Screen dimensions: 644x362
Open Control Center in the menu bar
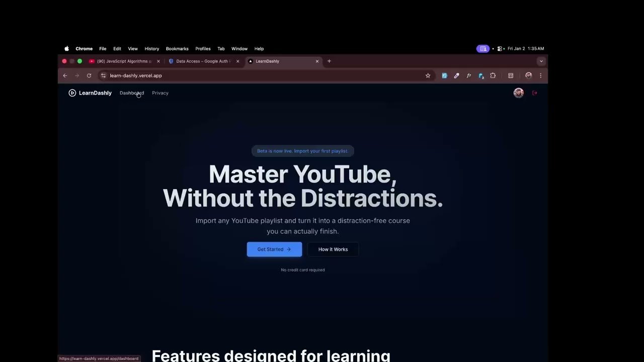pyautogui.click(x=500, y=49)
